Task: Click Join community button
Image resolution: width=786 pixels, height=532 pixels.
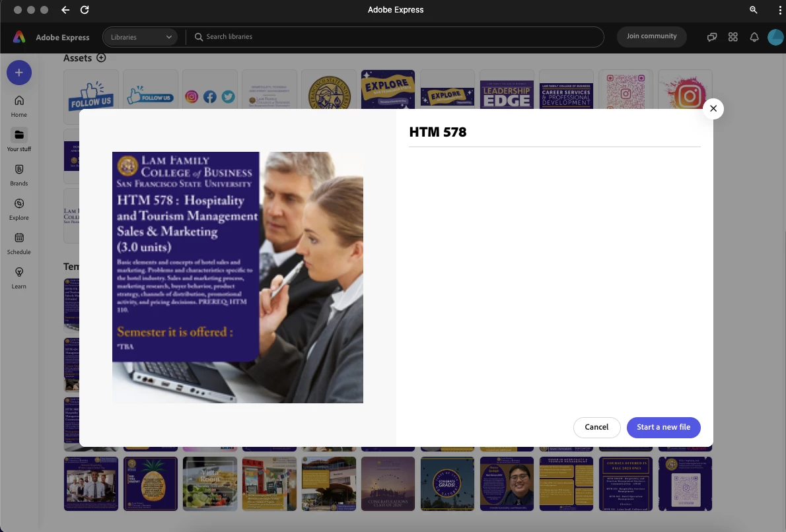Action: click(x=652, y=36)
